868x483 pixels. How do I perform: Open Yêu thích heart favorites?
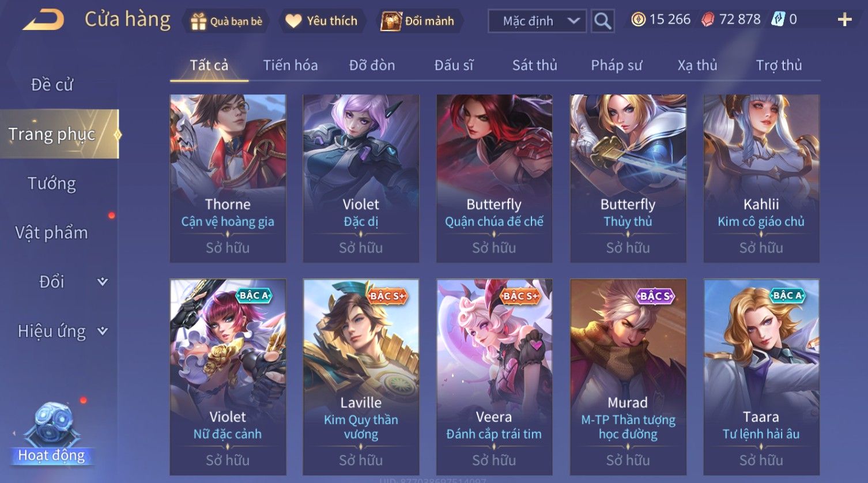coord(293,21)
